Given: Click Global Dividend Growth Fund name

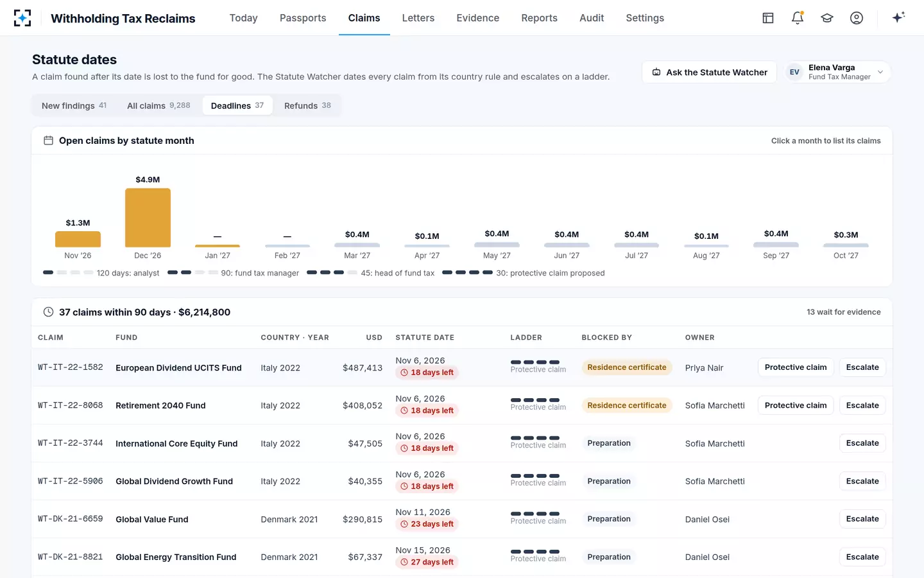Looking at the screenshot, I should coord(174,481).
